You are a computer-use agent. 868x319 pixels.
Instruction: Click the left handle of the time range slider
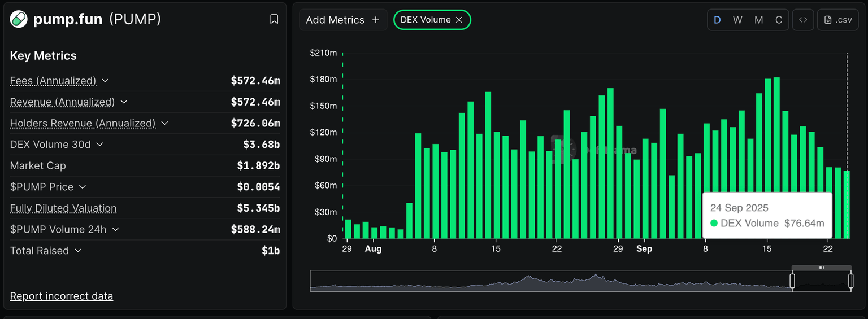pos(792,281)
